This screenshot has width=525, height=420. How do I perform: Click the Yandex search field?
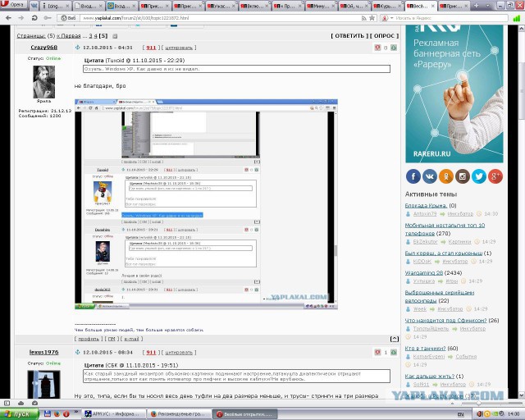pos(450,18)
